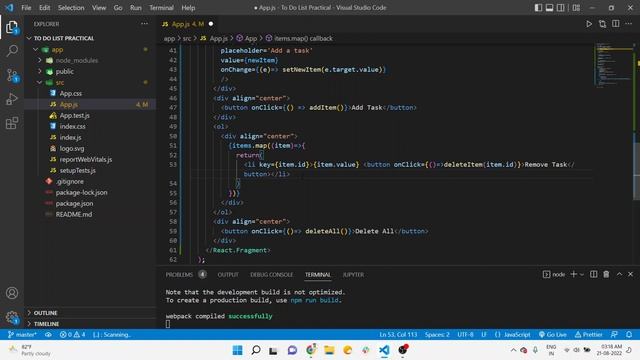The height and width of the screenshot is (360, 640).
Task: Open the Help menu
Action: 188,8
